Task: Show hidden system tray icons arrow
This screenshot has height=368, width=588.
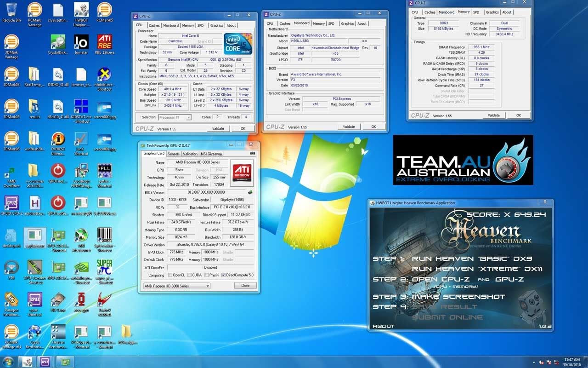Action: coord(533,362)
